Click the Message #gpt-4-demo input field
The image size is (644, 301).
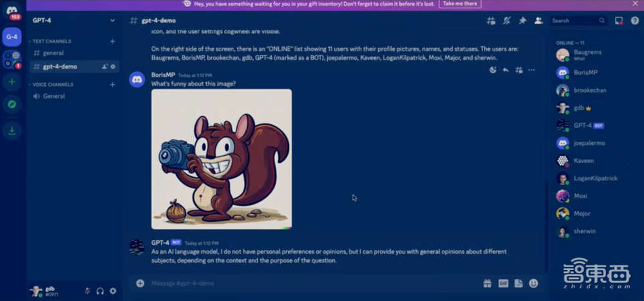(309, 283)
